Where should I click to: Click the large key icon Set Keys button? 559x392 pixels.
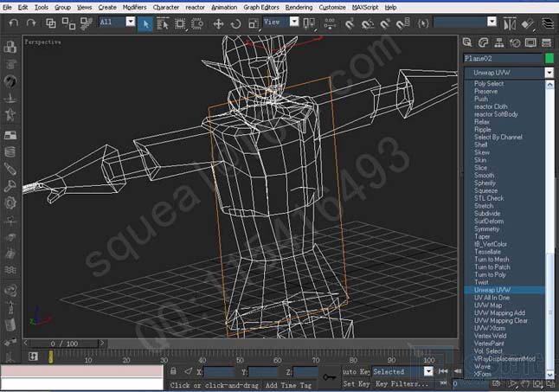tap(330, 377)
